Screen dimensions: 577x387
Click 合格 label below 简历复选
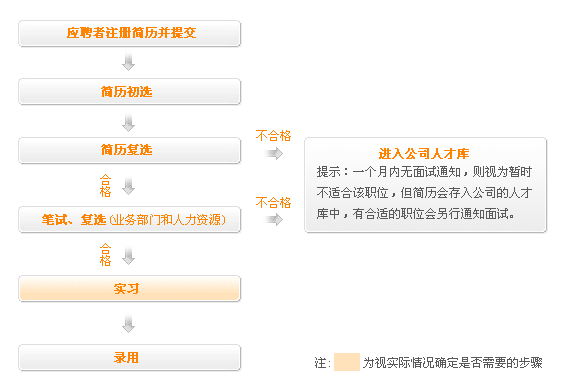coord(105,186)
